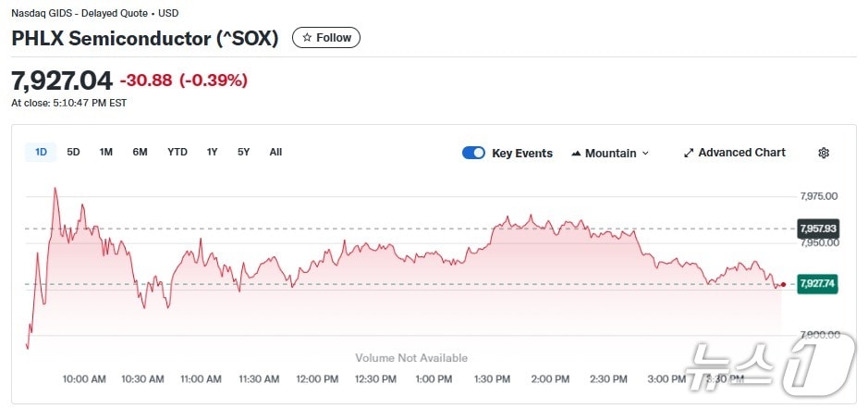868x409 pixels.
Task: Click the PHLX Semiconductor (^SOX) title
Action: point(144,38)
